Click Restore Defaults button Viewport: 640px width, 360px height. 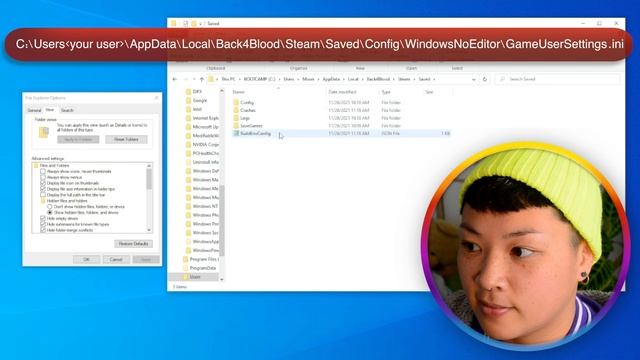(x=133, y=244)
